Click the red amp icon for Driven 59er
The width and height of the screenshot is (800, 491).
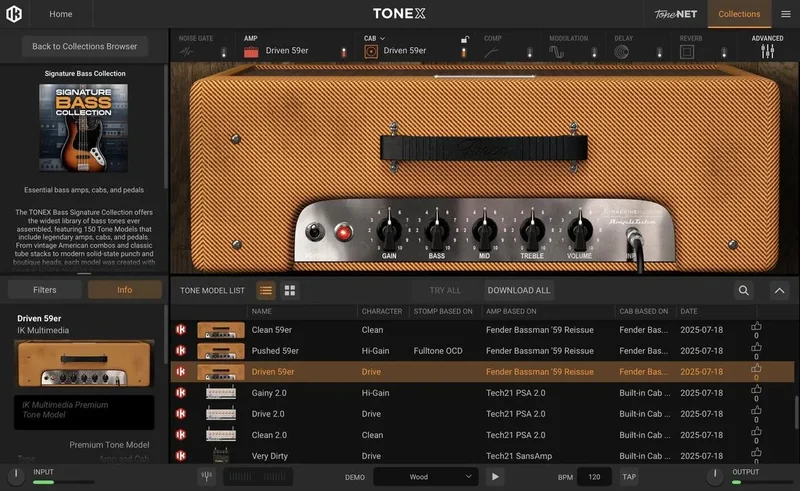click(x=251, y=51)
